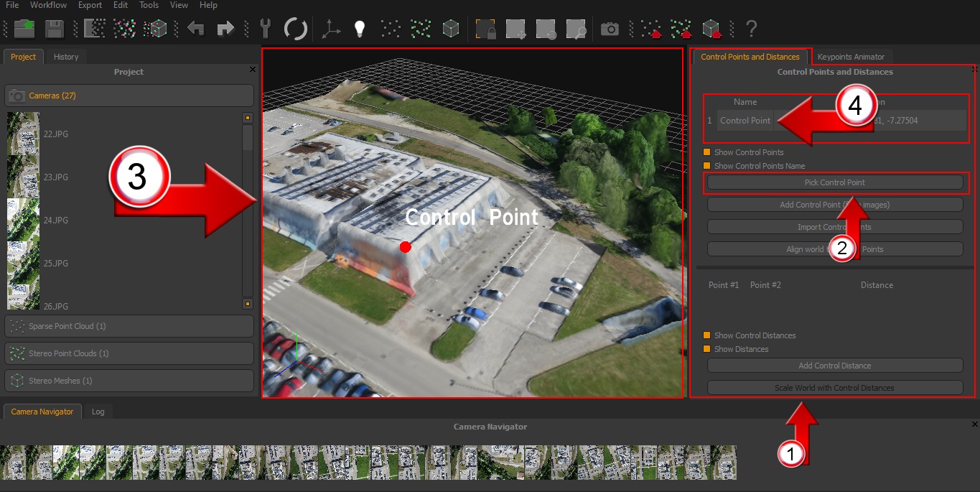Close the Project panel
This screenshot has height=492, width=980.
pos(252,69)
